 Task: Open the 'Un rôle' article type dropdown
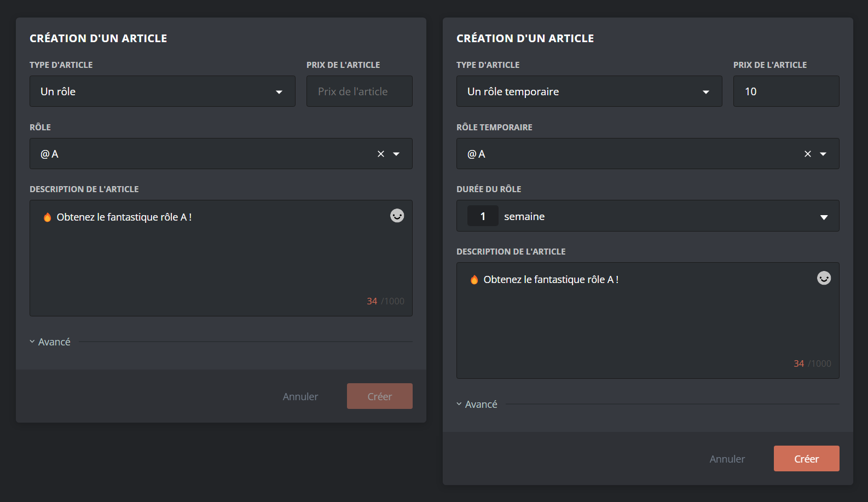tap(153, 91)
